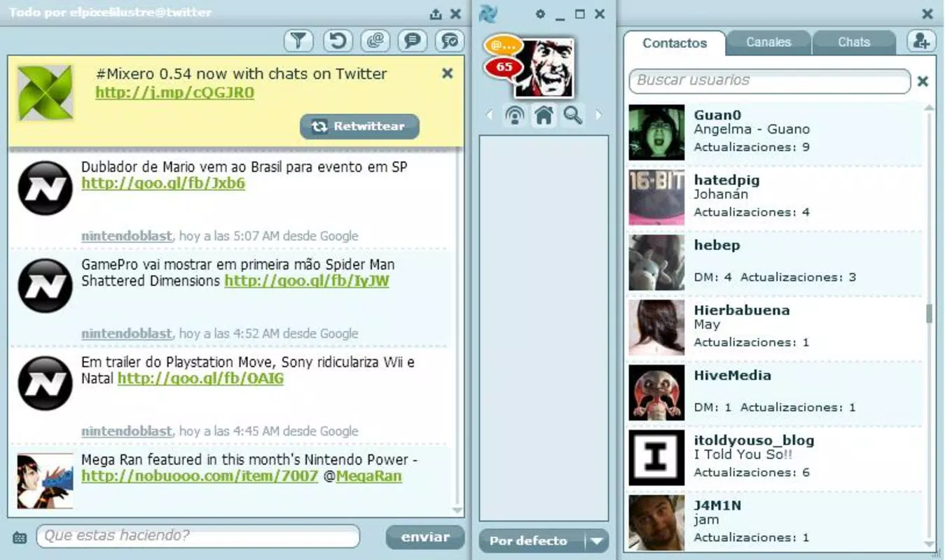Click itoldyouso_blog's avatar thumbnail
This screenshot has width=945, height=560.
coord(656,458)
